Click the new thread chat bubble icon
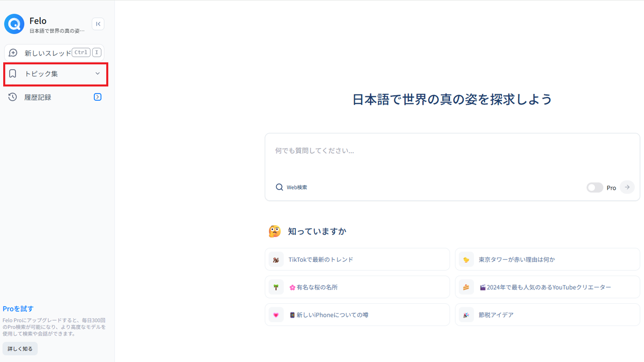The image size is (644, 362). [x=13, y=53]
